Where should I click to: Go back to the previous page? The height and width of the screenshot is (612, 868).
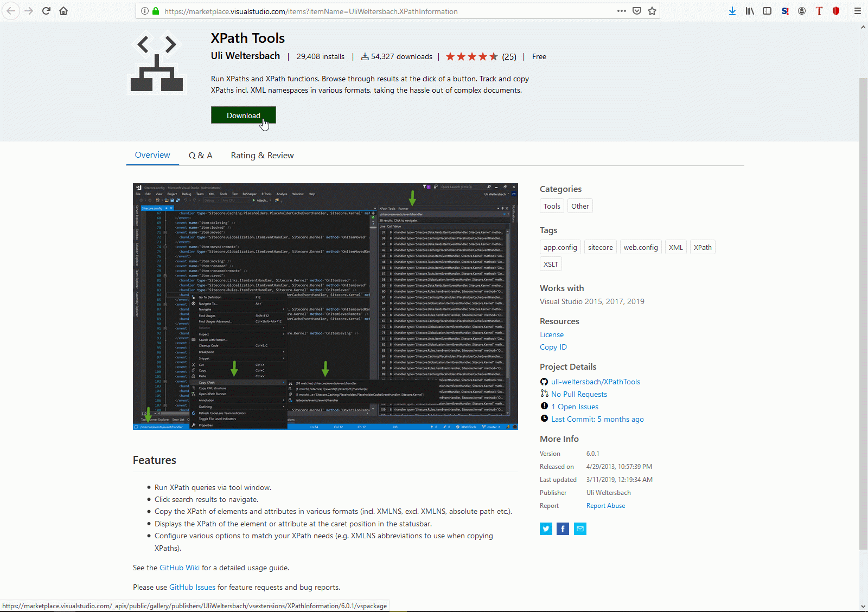point(11,11)
